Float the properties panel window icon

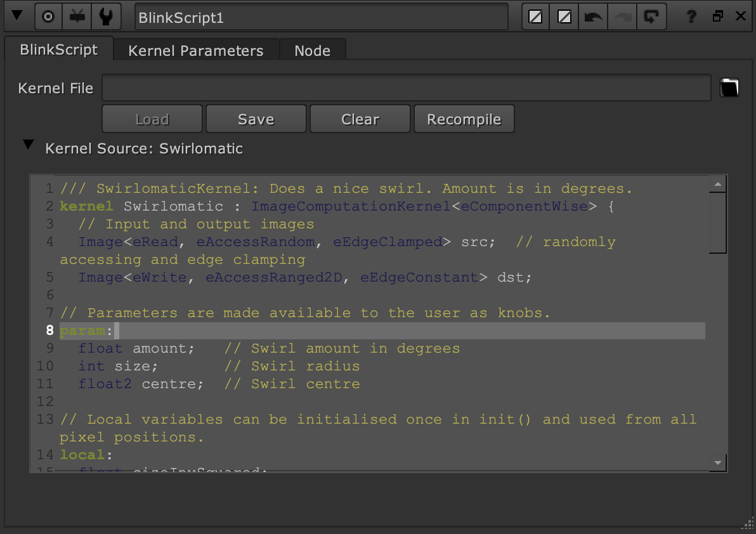[x=718, y=17]
